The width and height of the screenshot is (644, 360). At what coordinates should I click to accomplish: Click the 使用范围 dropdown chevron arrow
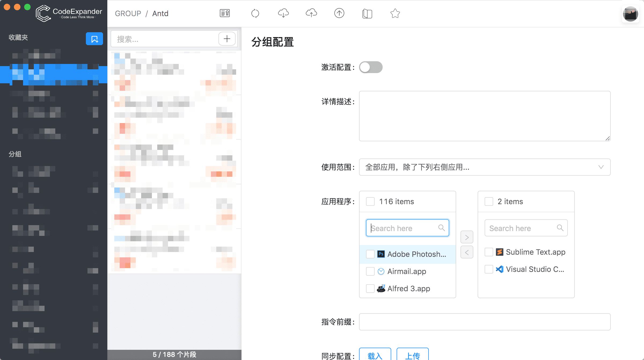(601, 167)
